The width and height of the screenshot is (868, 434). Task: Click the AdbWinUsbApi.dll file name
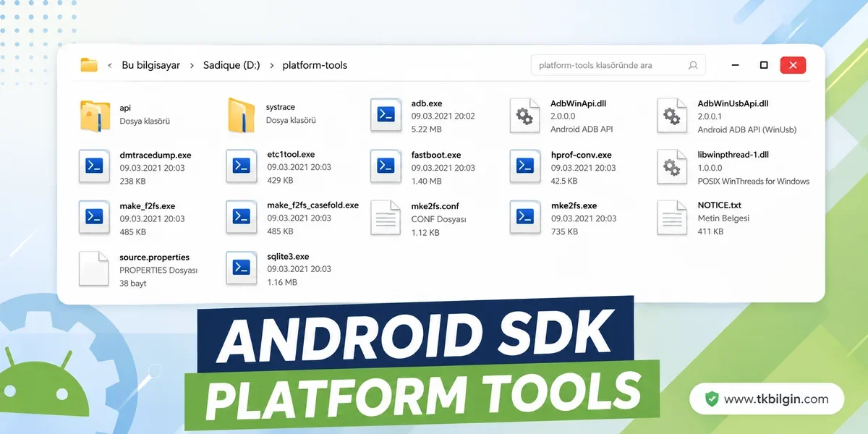click(x=733, y=103)
